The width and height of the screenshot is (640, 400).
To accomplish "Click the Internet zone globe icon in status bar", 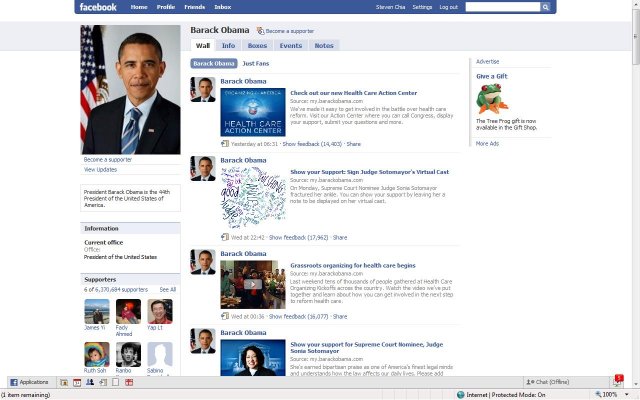I will point(460,395).
